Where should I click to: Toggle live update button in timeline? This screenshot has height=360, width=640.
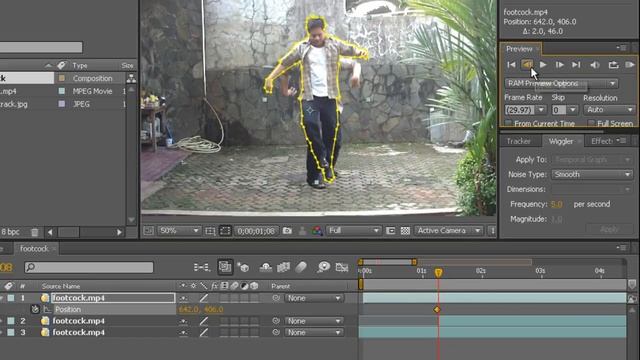(x=225, y=267)
